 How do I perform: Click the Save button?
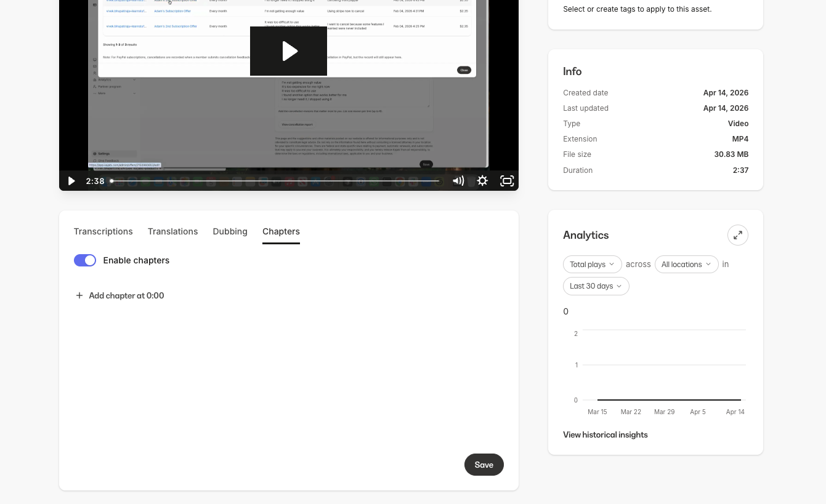(484, 465)
